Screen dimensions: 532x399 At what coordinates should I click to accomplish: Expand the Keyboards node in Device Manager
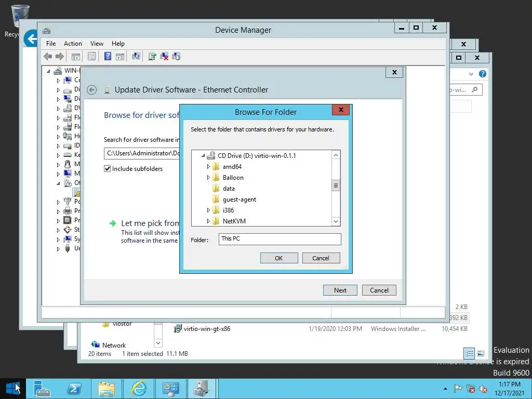click(58, 155)
